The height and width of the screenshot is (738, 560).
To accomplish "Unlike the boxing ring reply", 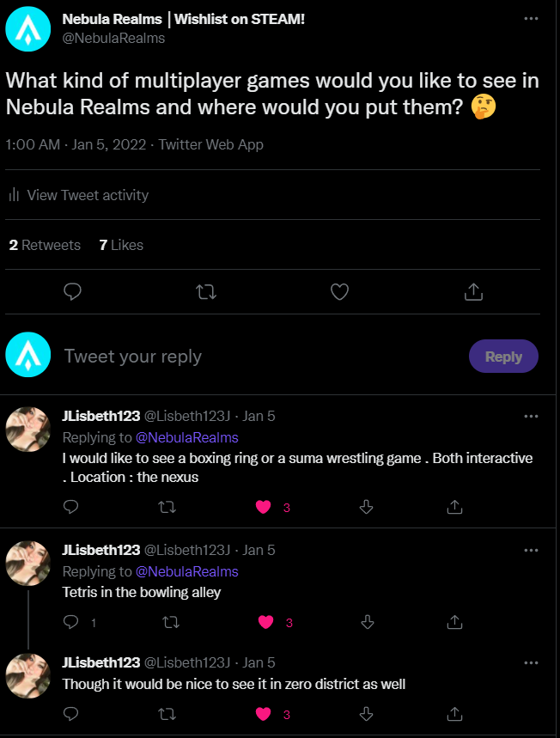I will click(265, 507).
